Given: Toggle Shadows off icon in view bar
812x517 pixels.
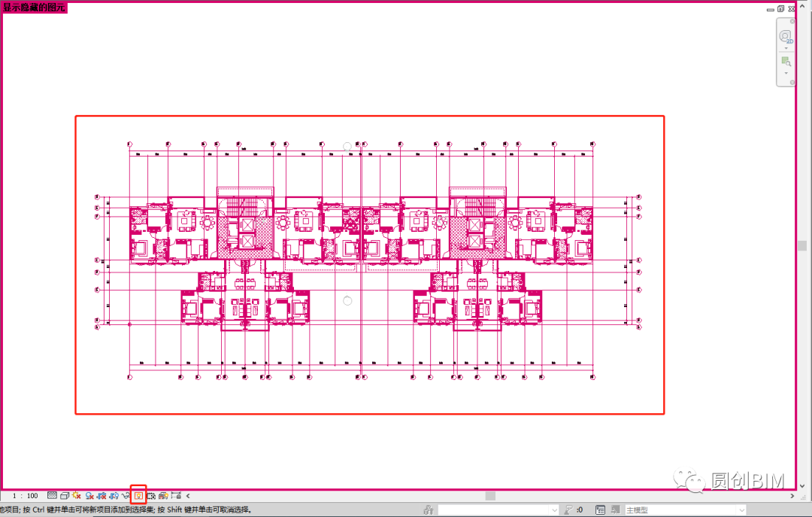Looking at the screenshot, I should click(89, 496).
